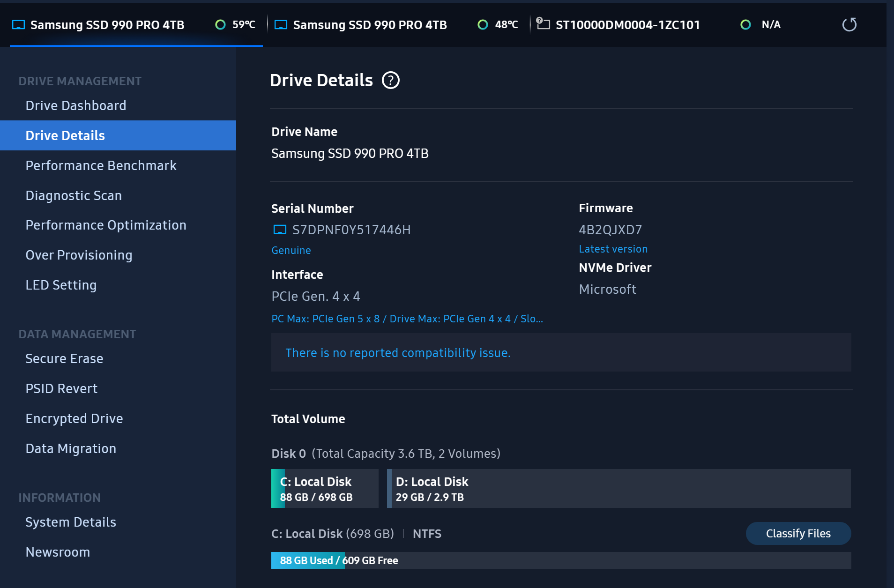Open the Drive Details help question-mark icon
This screenshot has height=588, width=894.
390,80
